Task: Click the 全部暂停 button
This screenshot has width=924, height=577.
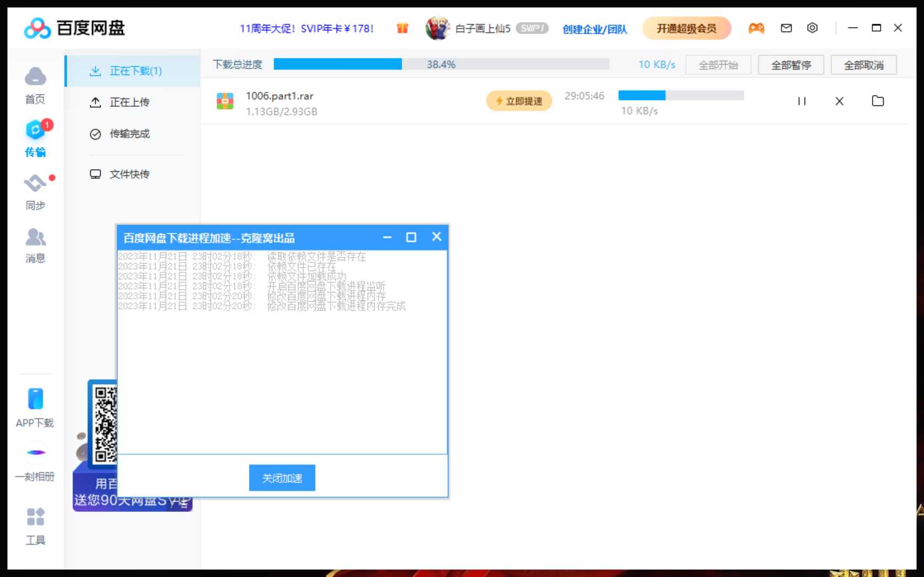Action: pos(791,65)
